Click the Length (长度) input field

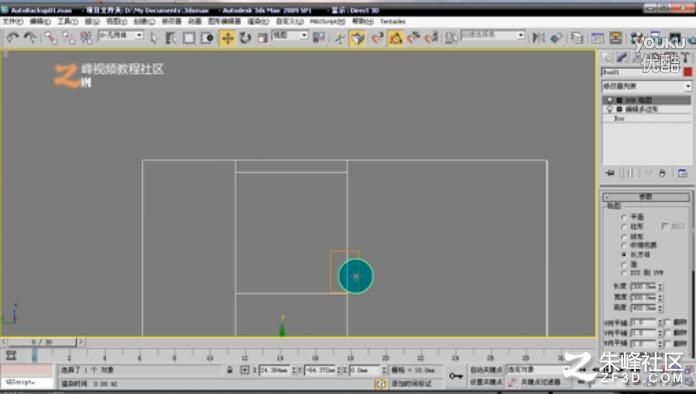643,286
